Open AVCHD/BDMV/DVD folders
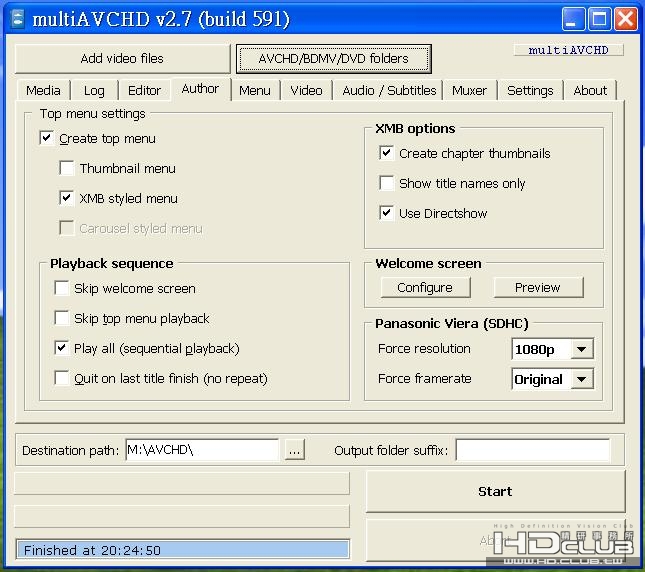The height and width of the screenshot is (572, 645). click(x=334, y=59)
